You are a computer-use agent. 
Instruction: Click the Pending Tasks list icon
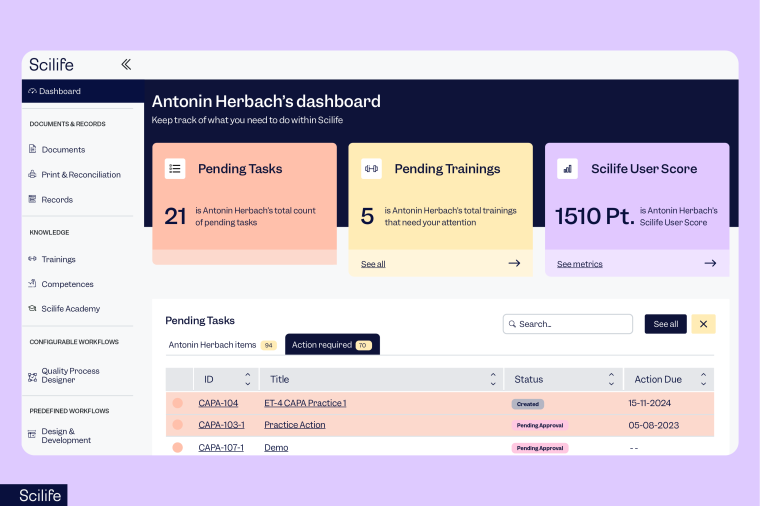point(175,169)
